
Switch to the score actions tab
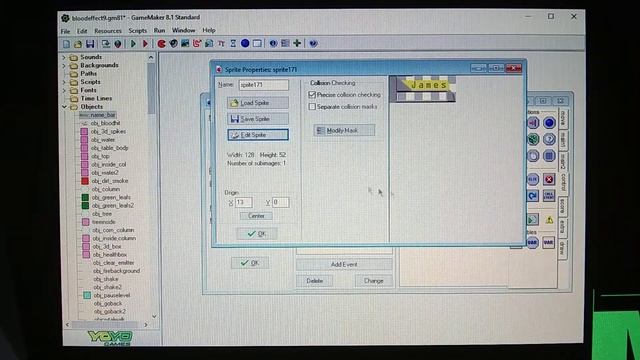pyautogui.click(x=562, y=206)
